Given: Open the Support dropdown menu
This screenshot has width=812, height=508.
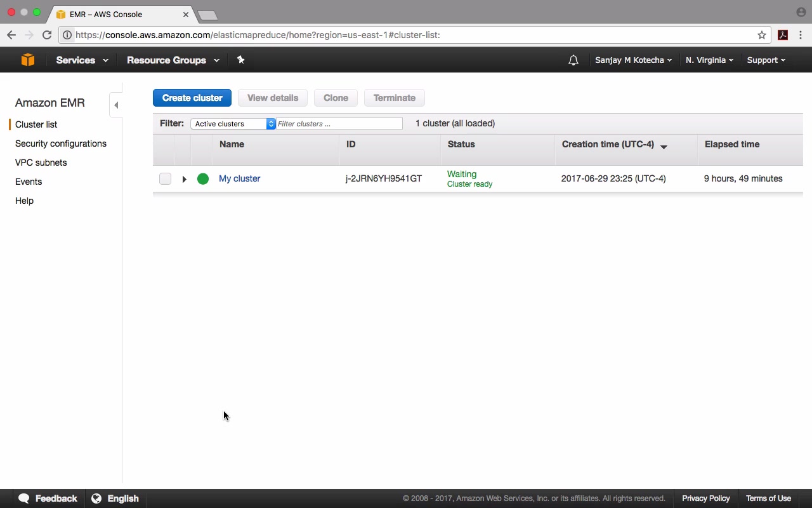Looking at the screenshot, I should pyautogui.click(x=766, y=60).
